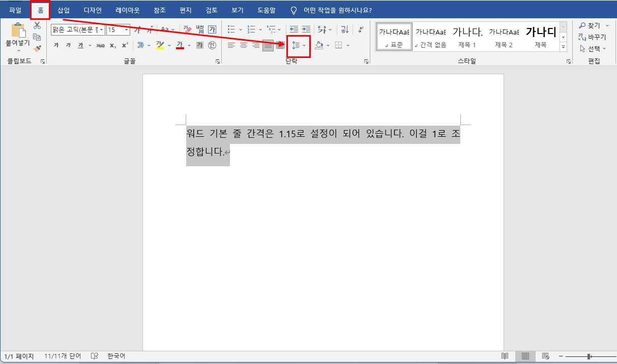Click the zoom slider handle in the status bar
Image resolution: width=617 pixels, height=364 pixels.
pyautogui.click(x=587, y=356)
